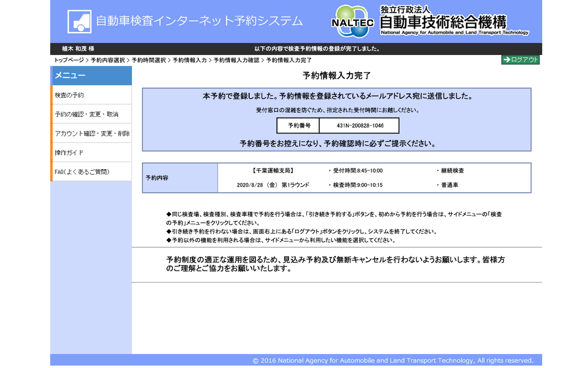The height and width of the screenshot is (368, 588).
Task: Navigate to the 予約内容選択 breadcrumb
Action: pyautogui.click(x=107, y=60)
